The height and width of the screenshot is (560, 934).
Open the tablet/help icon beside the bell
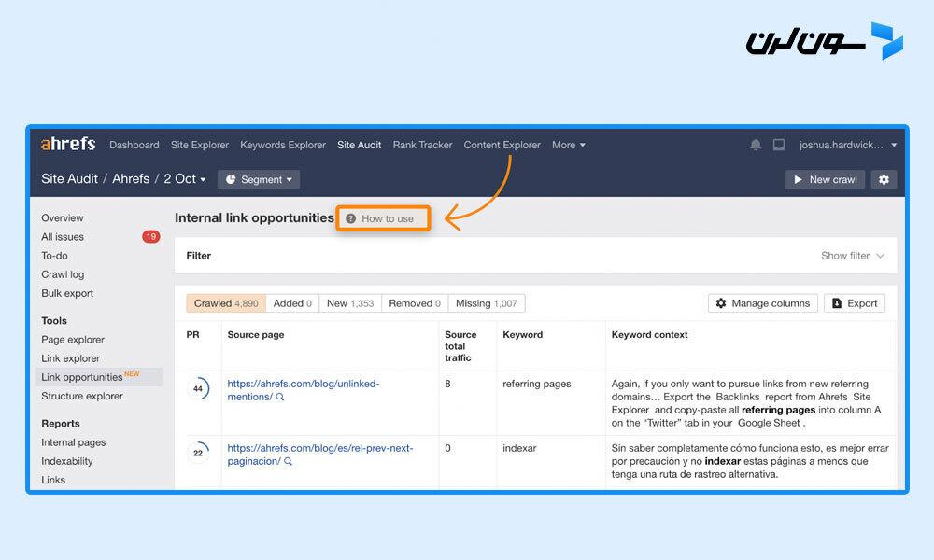[779, 145]
